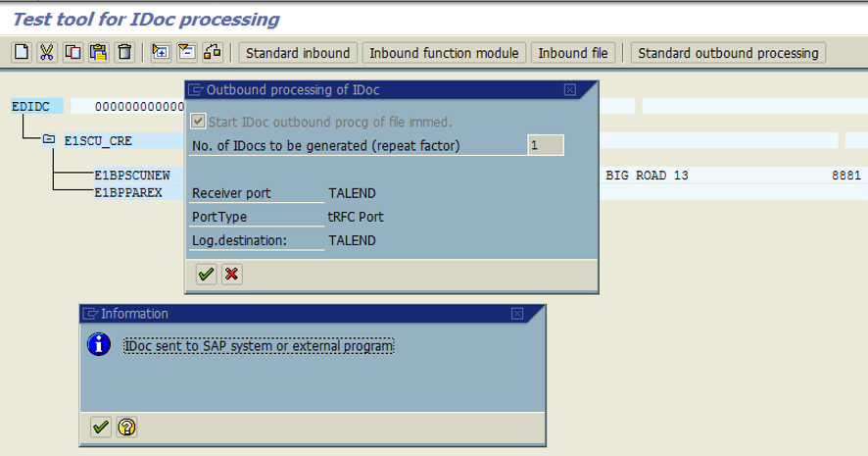Click the Delete trash can icon
The image size is (868, 456).
[123, 53]
